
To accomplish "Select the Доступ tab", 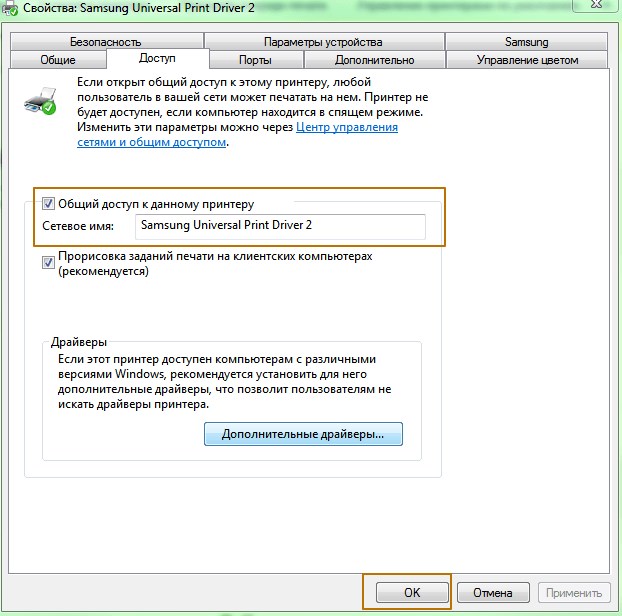I will (x=157, y=58).
